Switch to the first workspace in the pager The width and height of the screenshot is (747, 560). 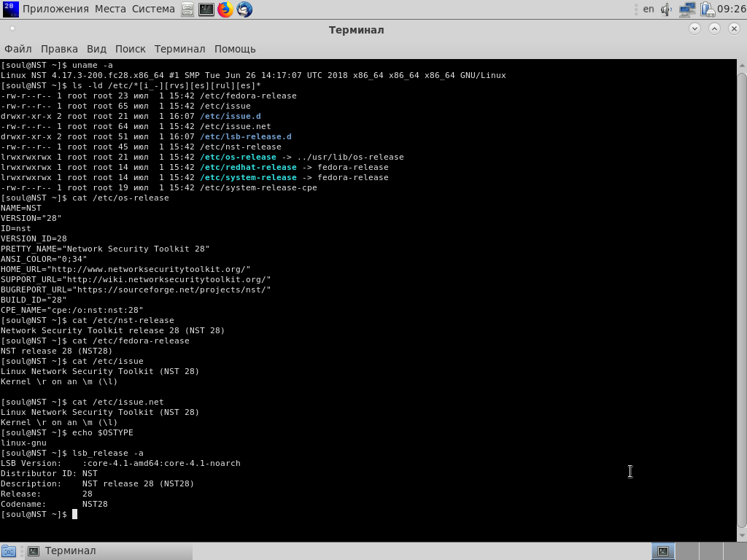(x=662, y=551)
